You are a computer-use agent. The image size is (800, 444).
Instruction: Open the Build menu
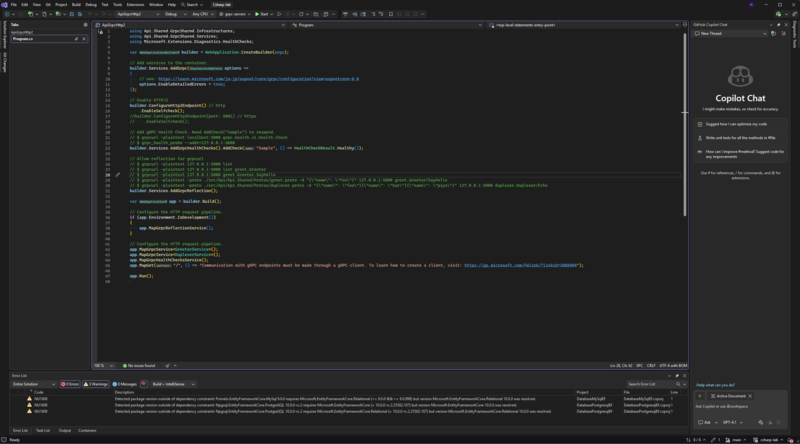click(x=76, y=5)
